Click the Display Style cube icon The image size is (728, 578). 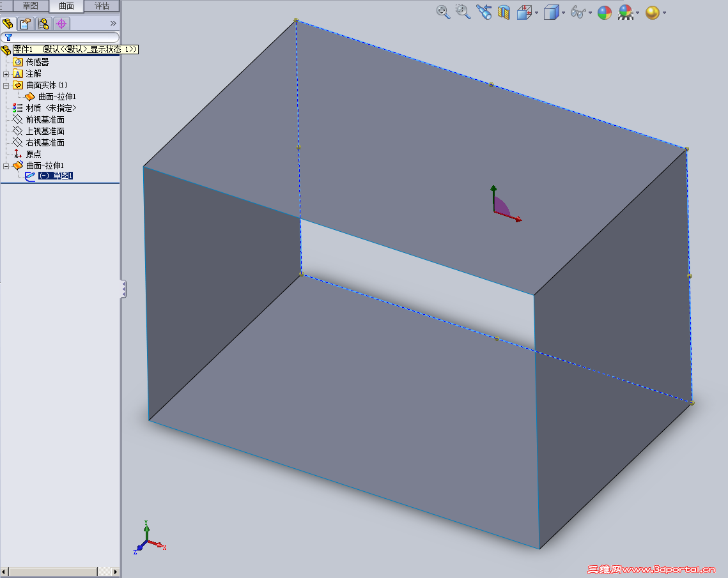point(551,13)
